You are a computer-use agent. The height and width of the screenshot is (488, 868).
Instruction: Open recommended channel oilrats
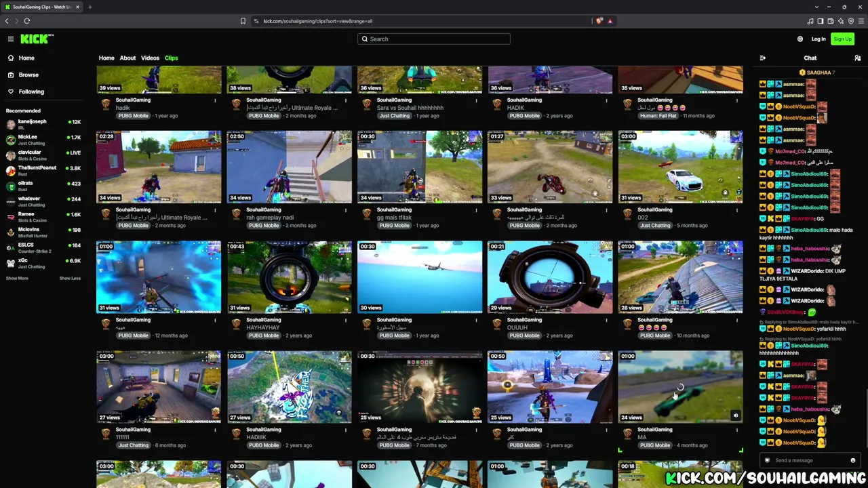pyautogui.click(x=43, y=185)
